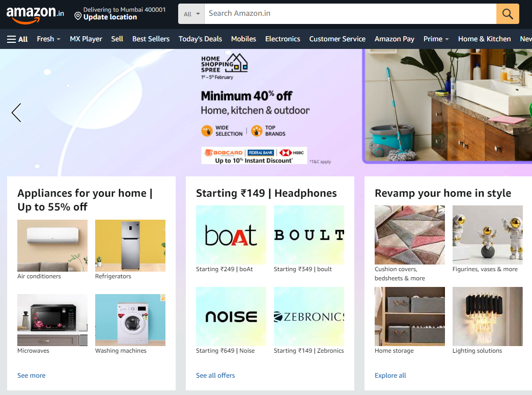Open Cushion covers, bedsheets & more image
The image size is (532, 395).
pos(409,235)
